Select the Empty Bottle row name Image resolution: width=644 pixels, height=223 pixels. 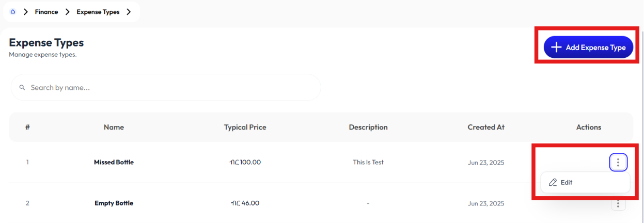pyautogui.click(x=114, y=203)
